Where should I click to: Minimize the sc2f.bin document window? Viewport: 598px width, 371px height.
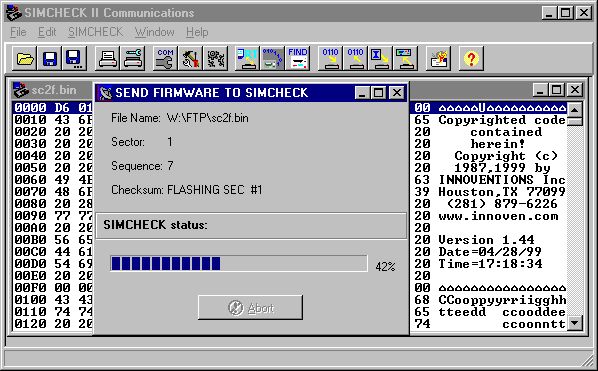click(x=540, y=90)
